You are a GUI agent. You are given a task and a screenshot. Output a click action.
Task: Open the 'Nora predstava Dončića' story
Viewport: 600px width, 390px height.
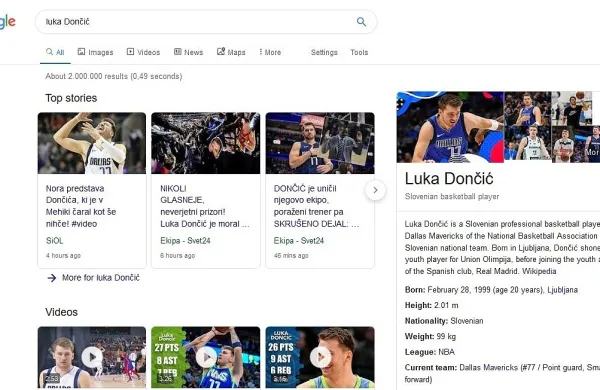click(x=81, y=206)
